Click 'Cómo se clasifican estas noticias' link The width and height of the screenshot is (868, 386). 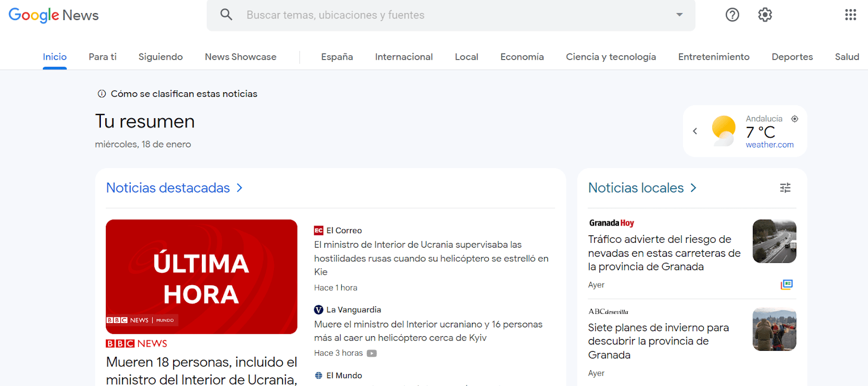184,94
